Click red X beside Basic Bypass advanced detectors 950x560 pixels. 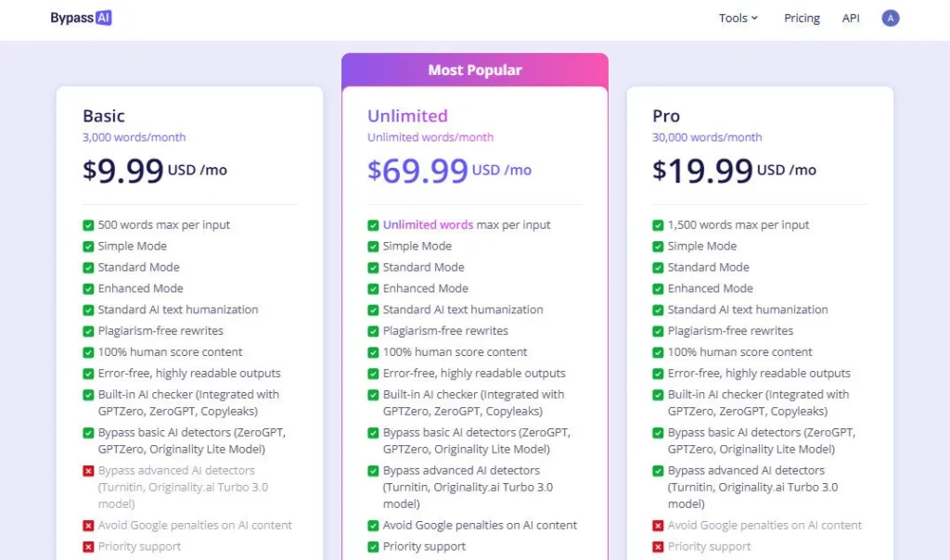(88, 471)
